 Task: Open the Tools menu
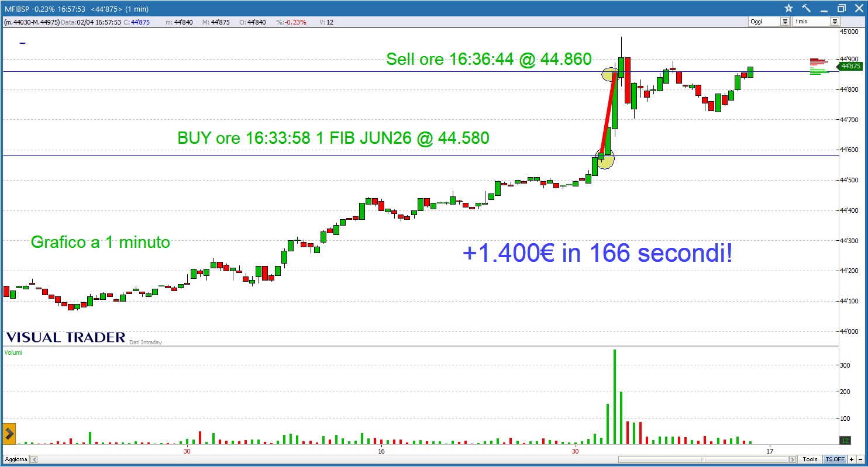pyautogui.click(x=810, y=459)
